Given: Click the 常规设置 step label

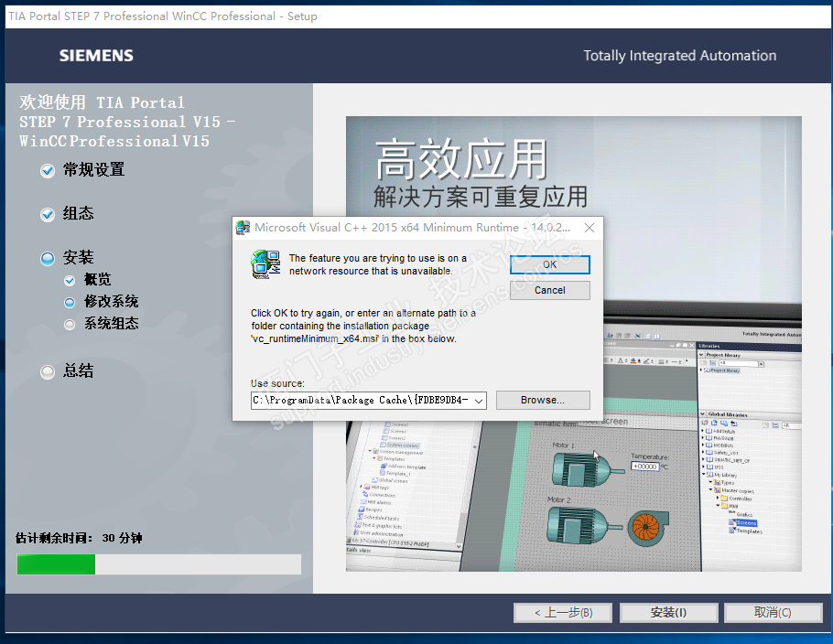Looking at the screenshot, I should [x=93, y=170].
